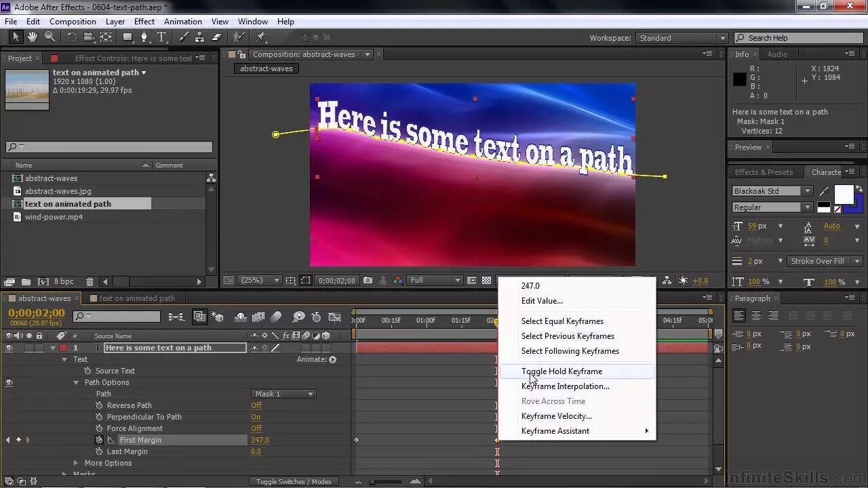Create a new folder in Project panel
Screen dimensions: 868x488
(26, 281)
